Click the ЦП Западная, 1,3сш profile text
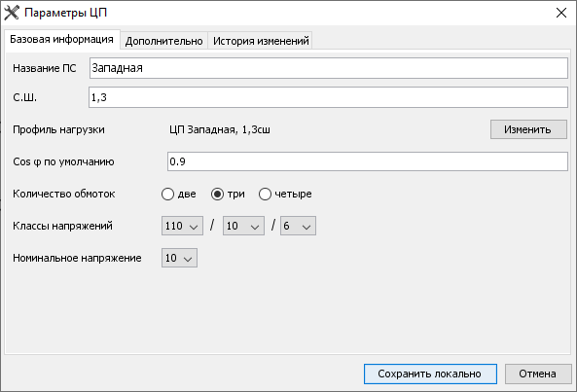Viewport: 577px width, 392px height. [x=220, y=129]
